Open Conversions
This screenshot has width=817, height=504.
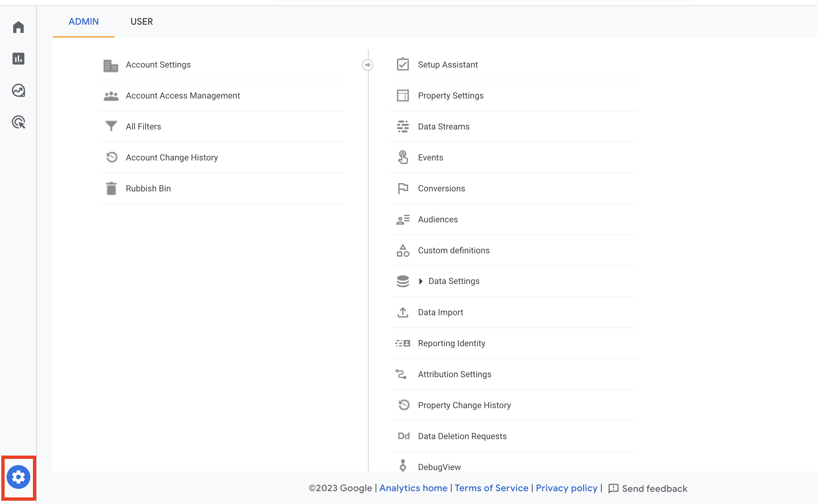point(441,188)
